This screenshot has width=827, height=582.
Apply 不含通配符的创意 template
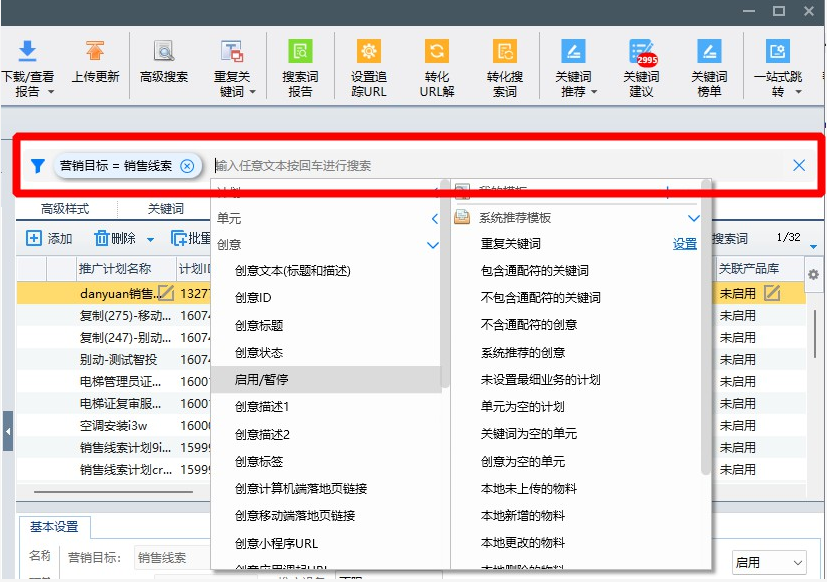point(528,325)
